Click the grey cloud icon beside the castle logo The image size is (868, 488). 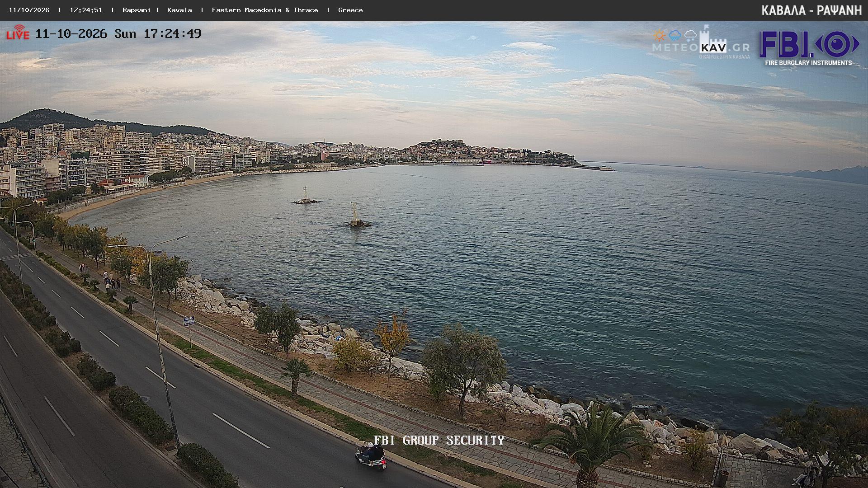pos(690,35)
